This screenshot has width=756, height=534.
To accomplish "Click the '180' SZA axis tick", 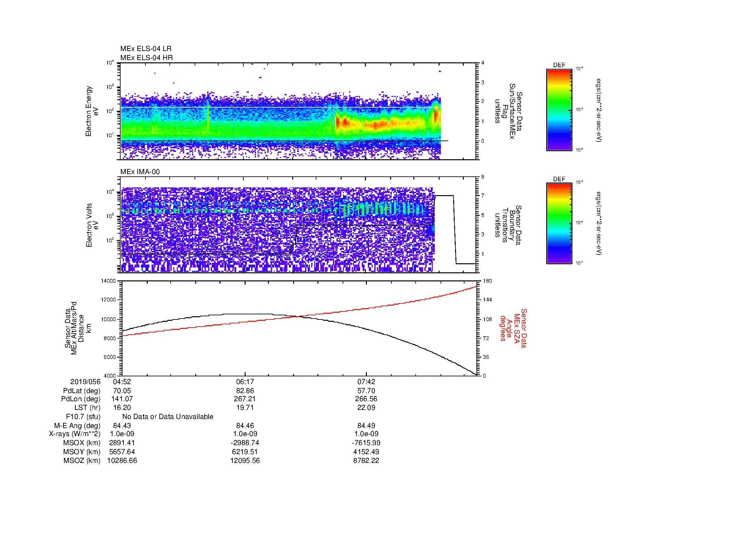I will (487, 281).
